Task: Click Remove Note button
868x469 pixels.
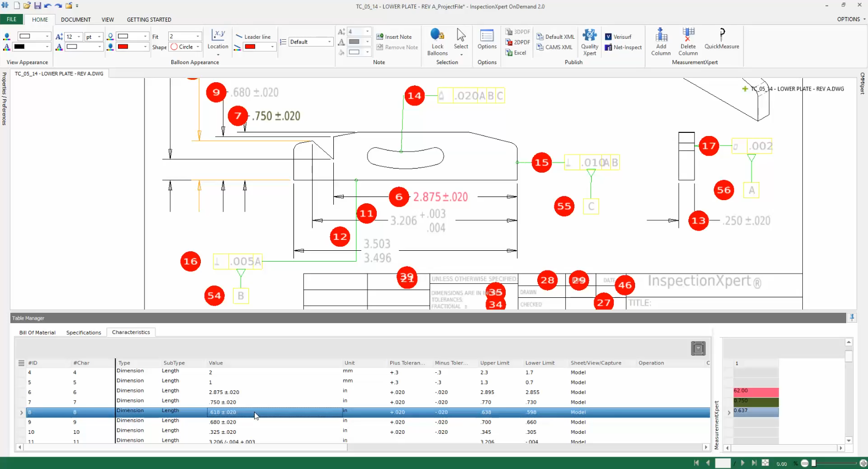Action: [397, 47]
